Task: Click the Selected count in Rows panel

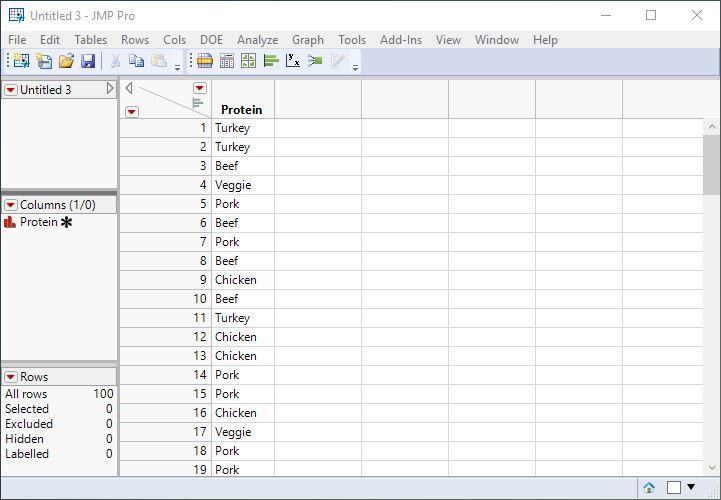Action: tap(109, 409)
